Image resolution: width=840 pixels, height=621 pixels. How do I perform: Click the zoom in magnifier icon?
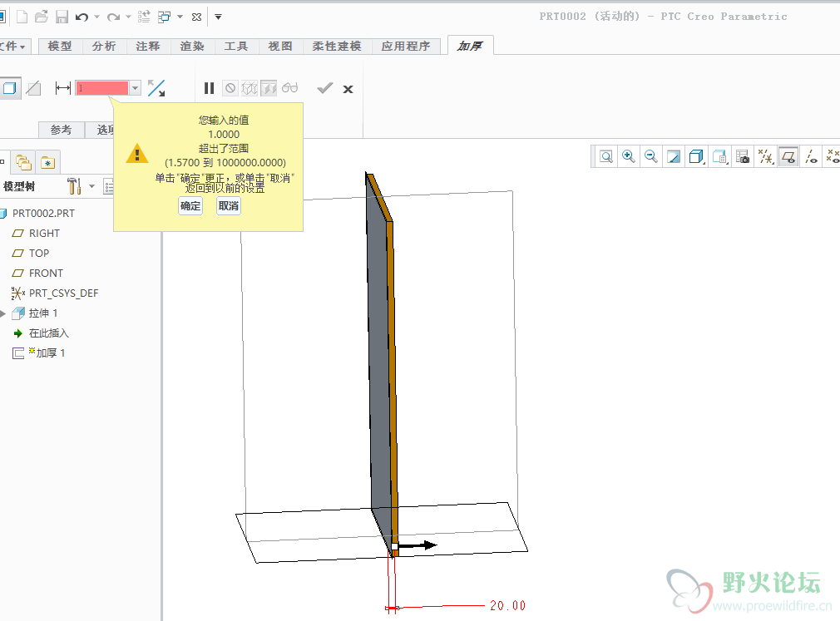tap(629, 157)
